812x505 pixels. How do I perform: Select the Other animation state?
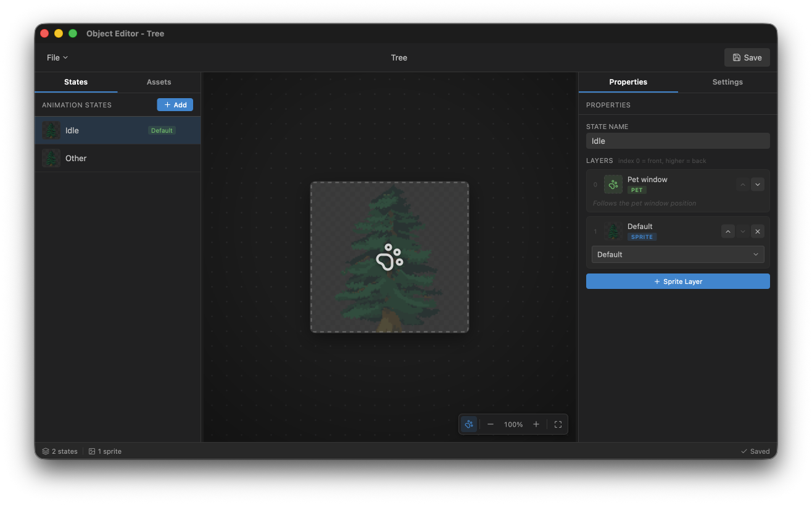click(118, 158)
